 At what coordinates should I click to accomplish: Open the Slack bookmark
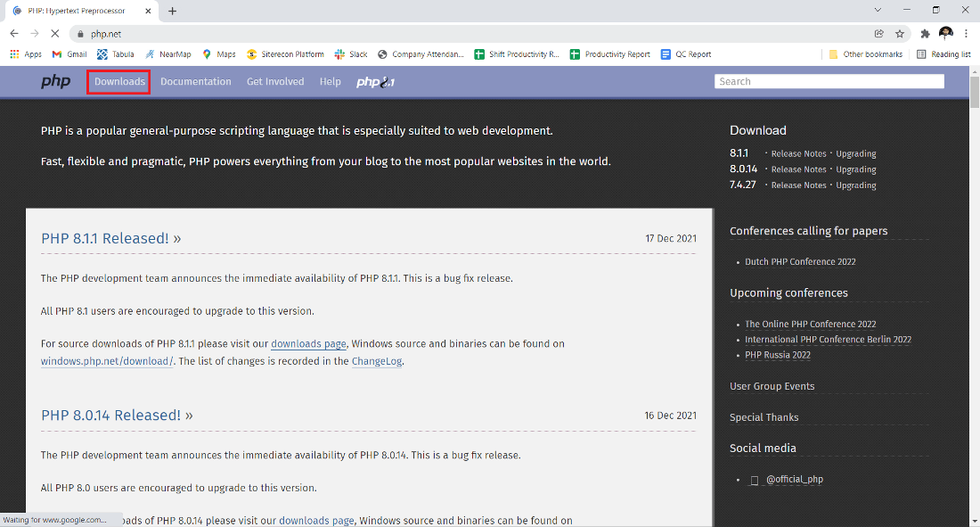point(351,54)
